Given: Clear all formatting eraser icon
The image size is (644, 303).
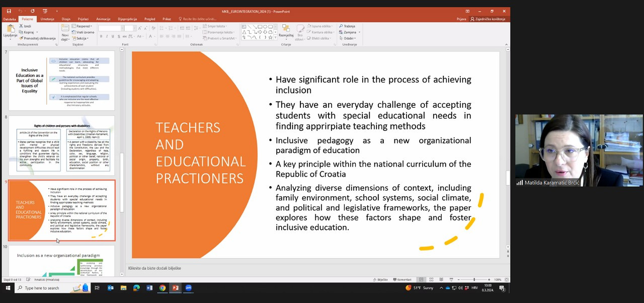Looking at the screenshot, I should 153,28.
